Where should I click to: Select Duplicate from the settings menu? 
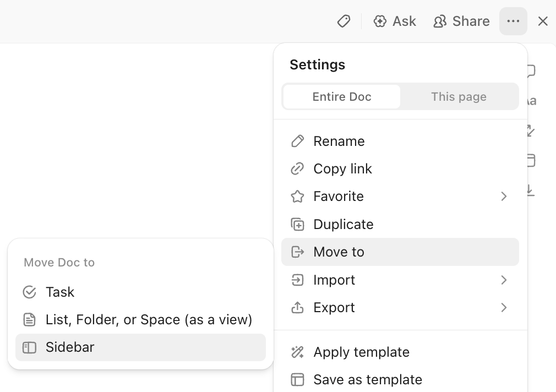(343, 224)
